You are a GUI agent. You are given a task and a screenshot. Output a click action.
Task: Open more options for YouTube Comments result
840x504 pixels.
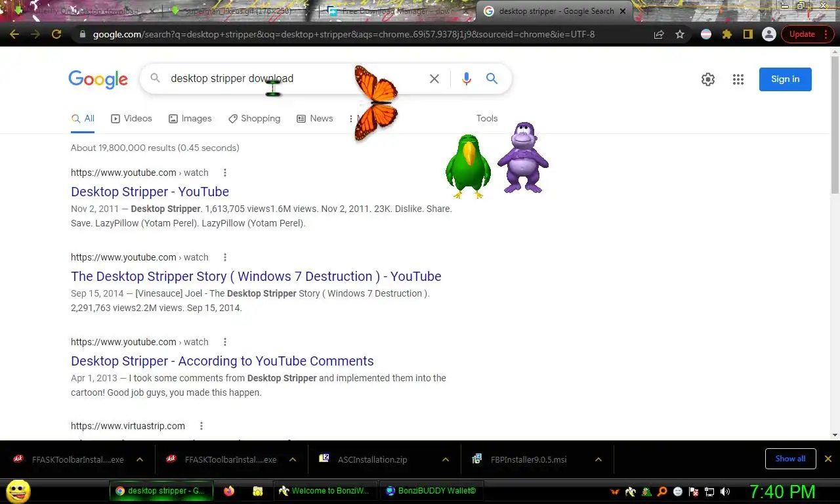[225, 342]
